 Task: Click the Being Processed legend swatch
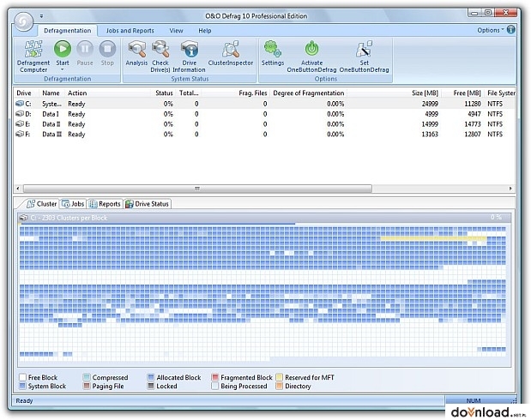(x=215, y=386)
